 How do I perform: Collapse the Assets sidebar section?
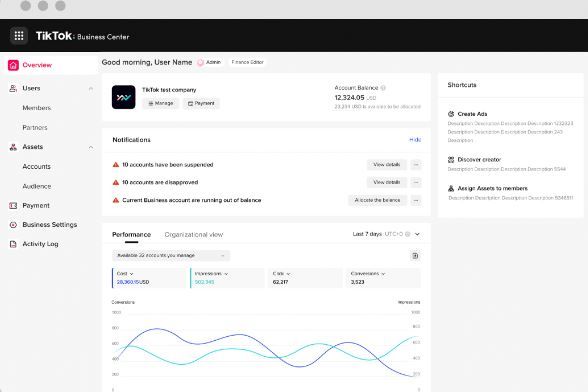91,147
